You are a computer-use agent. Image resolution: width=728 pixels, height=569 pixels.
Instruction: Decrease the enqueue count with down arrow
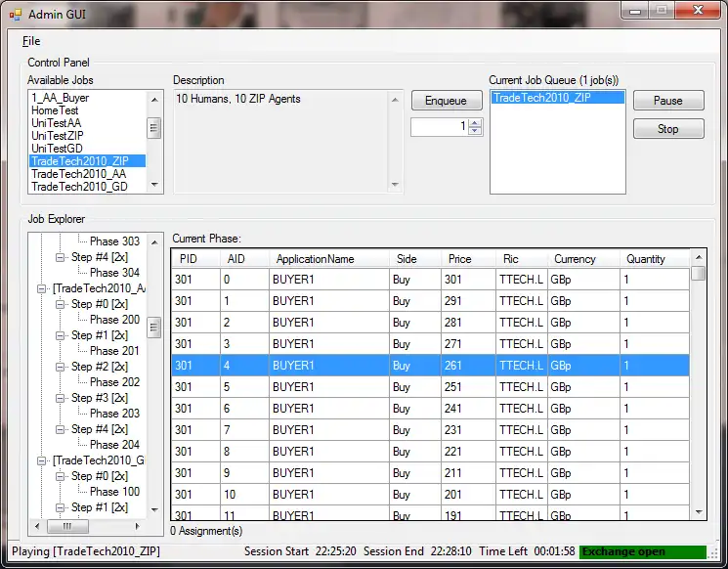click(x=475, y=131)
